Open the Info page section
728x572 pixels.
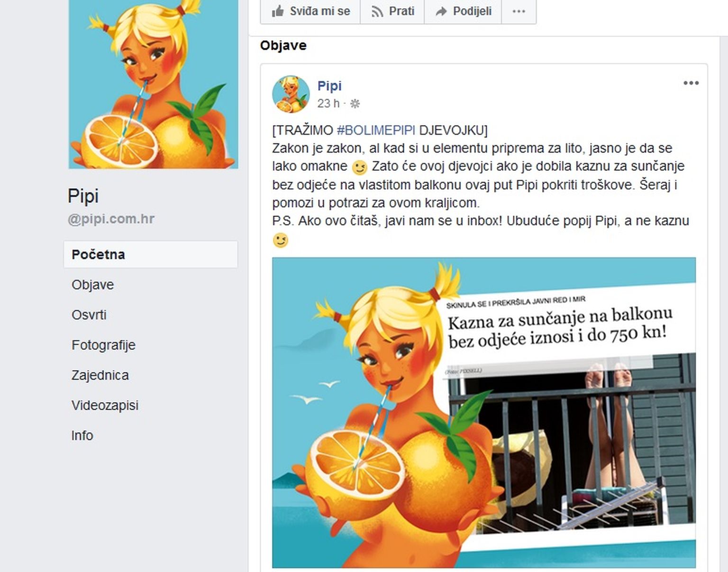coord(82,435)
